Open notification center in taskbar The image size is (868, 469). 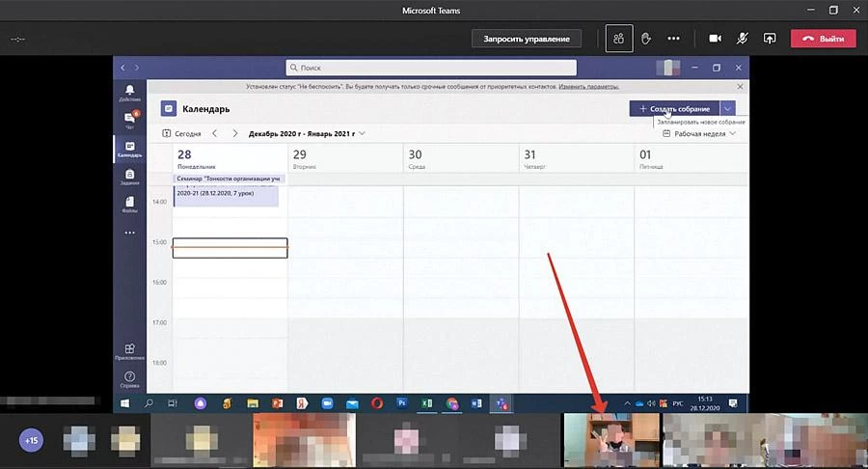[733, 403]
